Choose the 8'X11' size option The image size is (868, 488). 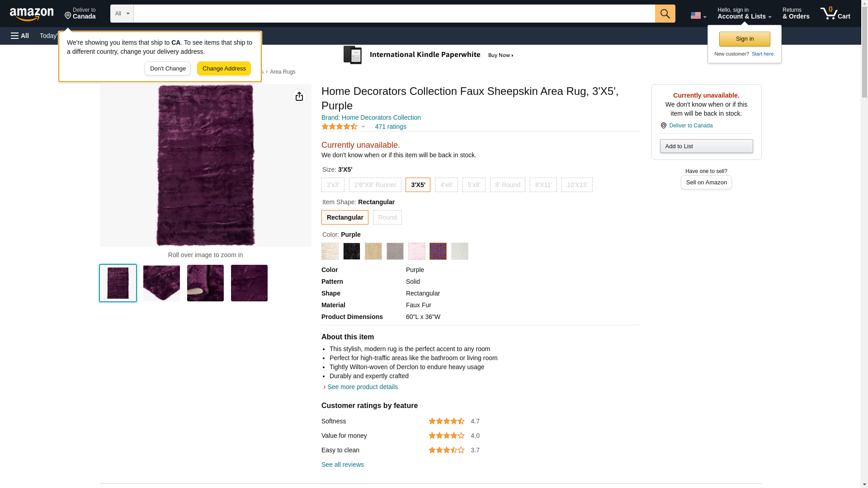[x=543, y=185]
